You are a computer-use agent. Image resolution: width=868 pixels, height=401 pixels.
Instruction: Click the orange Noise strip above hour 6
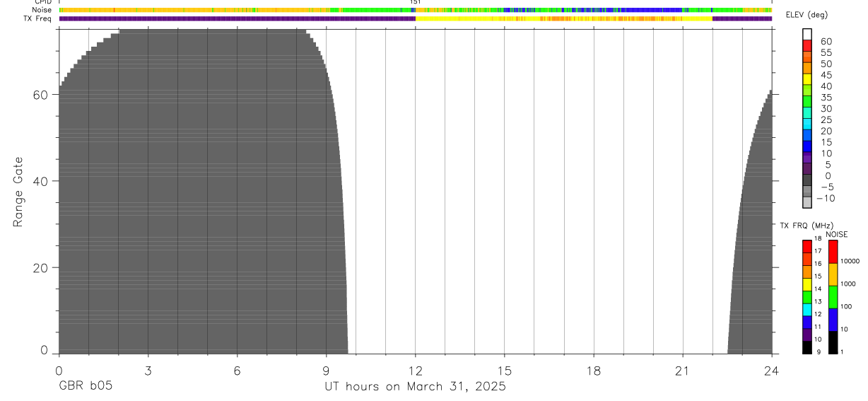tap(237, 10)
